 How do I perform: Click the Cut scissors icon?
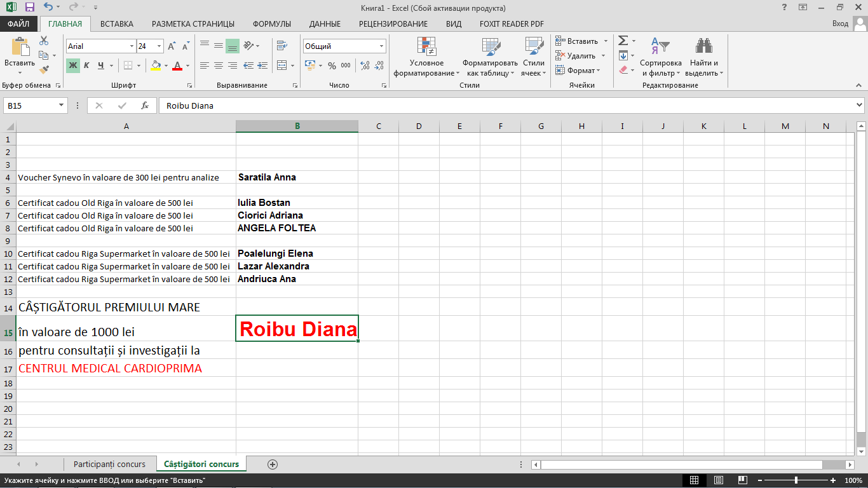44,41
